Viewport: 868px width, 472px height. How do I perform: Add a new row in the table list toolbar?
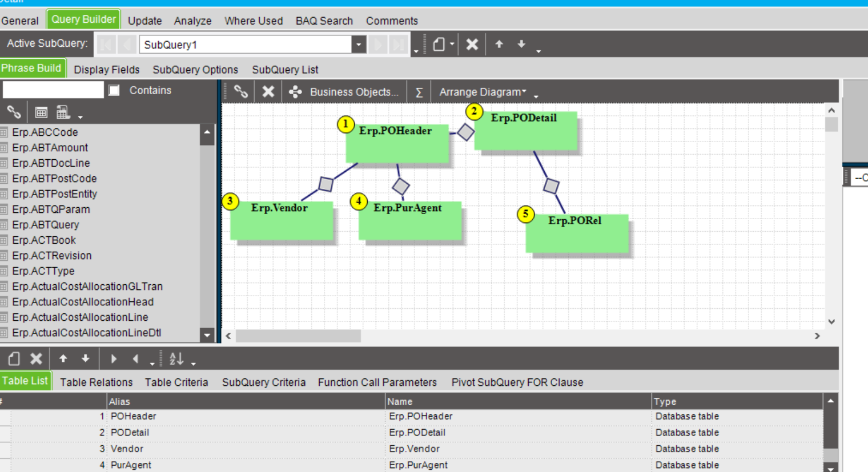[x=14, y=358]
